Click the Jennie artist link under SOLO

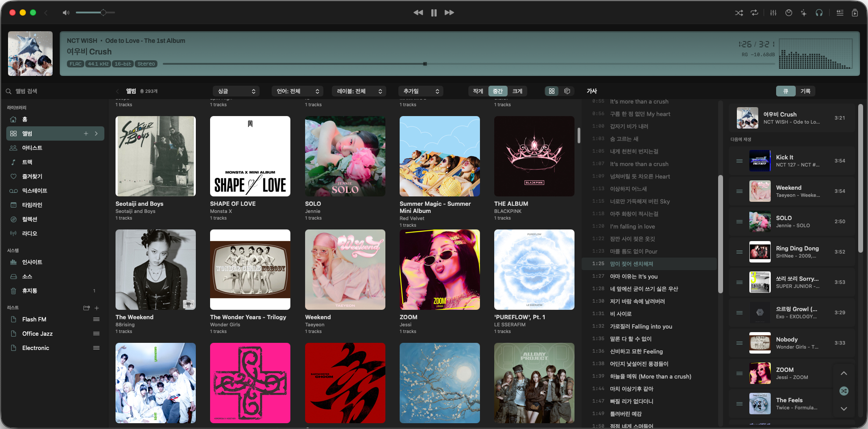click(x=313, y=211)
